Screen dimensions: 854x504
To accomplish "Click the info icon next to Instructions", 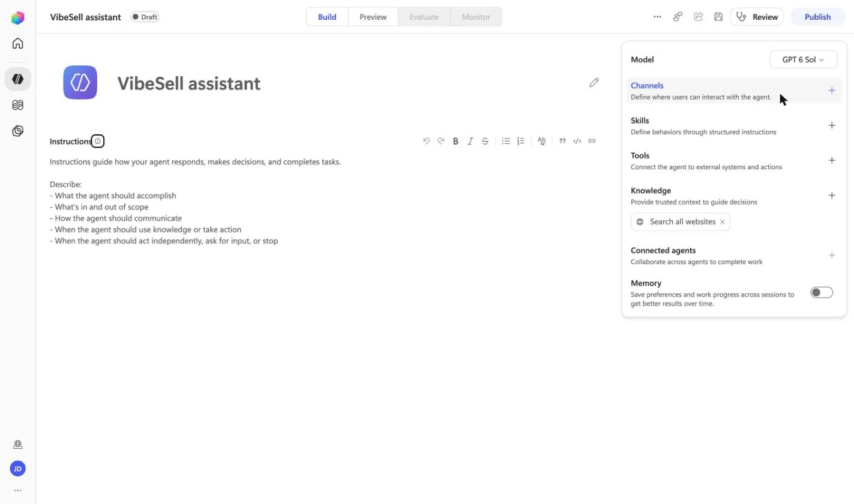I will point(98,141).
